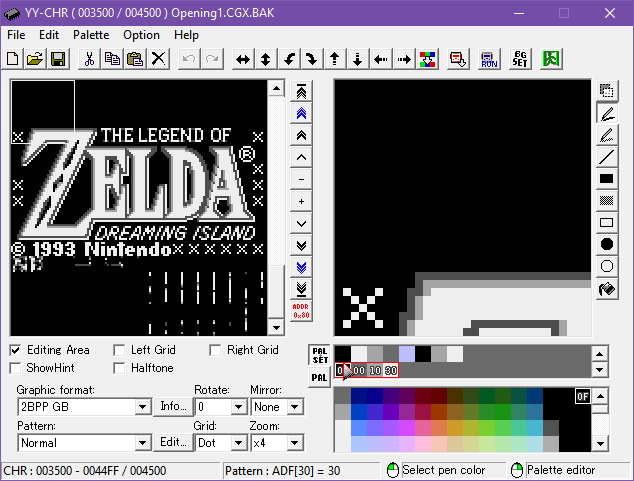Shift the pattern down with the arrow icon
Viewport: 634px width, 481px height.
tap(357, 59)
